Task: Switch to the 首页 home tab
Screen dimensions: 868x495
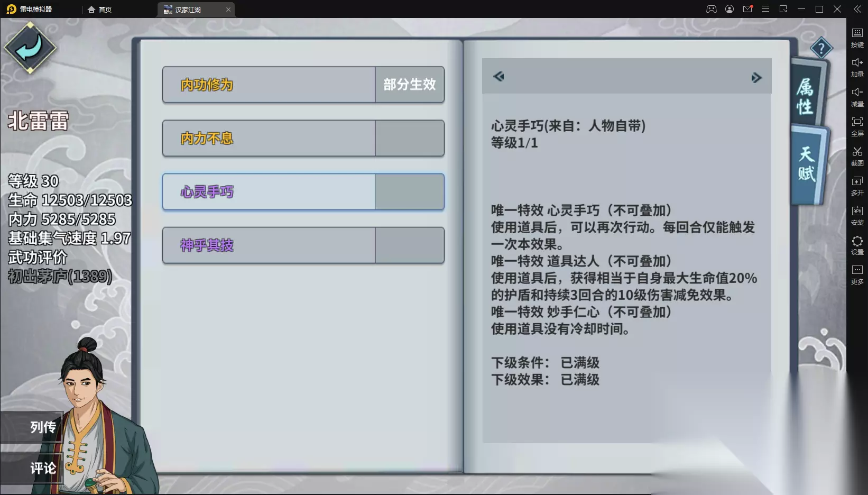Action: (99, 10)
